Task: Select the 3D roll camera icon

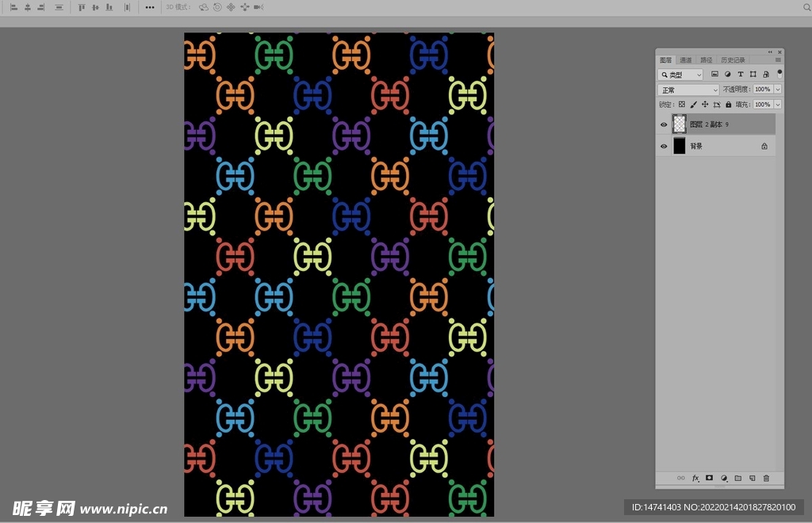Action: pyautogui.click(x=217, y=7)
